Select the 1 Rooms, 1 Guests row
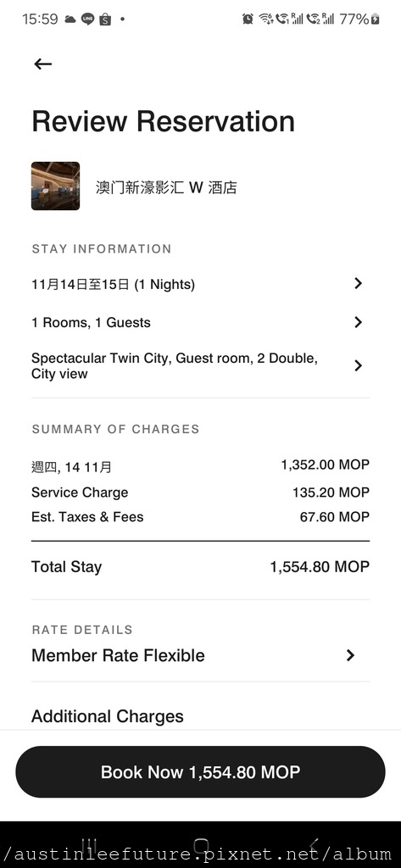Viewport: 401px width, 868px height. coord(200,323)
